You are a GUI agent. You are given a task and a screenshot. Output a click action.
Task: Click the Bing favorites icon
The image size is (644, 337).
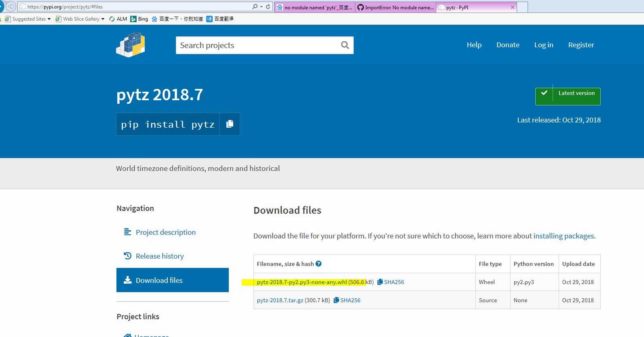tap(133, 19)
